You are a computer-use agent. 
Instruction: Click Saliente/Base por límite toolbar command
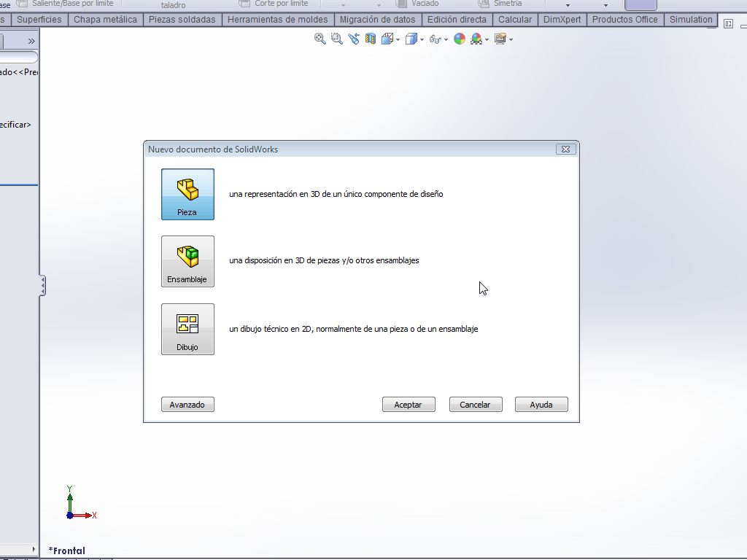[x=65, y=4]
